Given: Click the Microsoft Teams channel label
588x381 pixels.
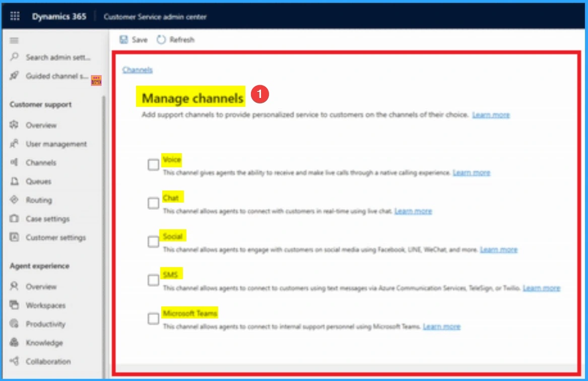Looking at the screenshot, I should [190, 313].
